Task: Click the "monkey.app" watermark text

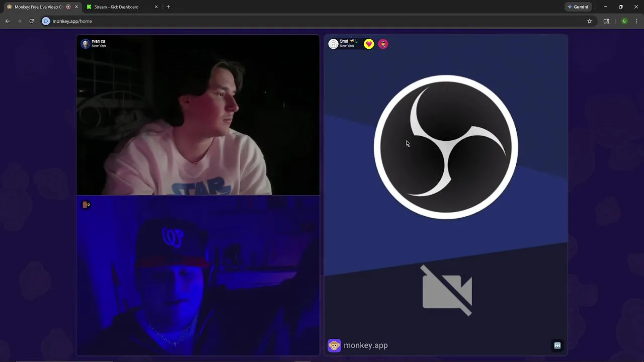Action: coord(366,345)
